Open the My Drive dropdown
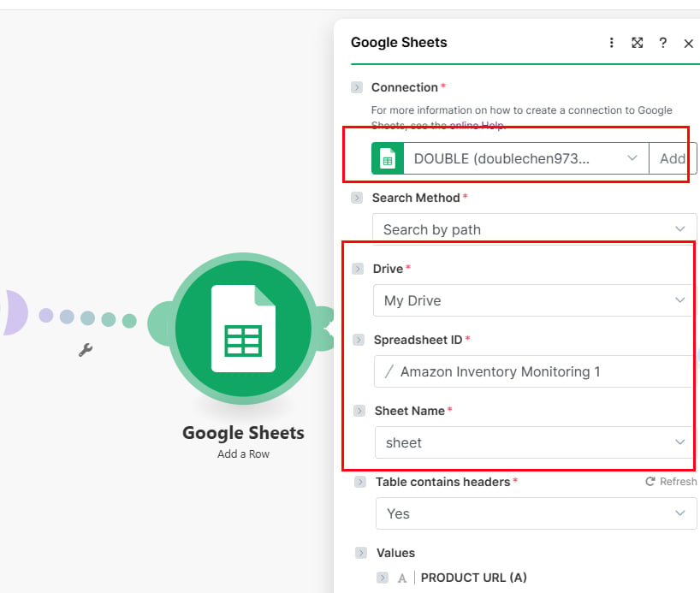This screenshot has height=593, width=700. [533, 300]
